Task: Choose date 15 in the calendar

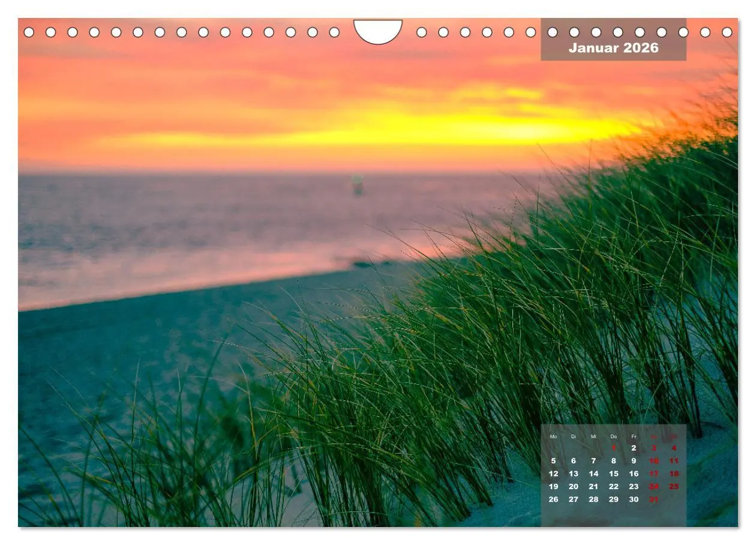Action: coord(614,474)
